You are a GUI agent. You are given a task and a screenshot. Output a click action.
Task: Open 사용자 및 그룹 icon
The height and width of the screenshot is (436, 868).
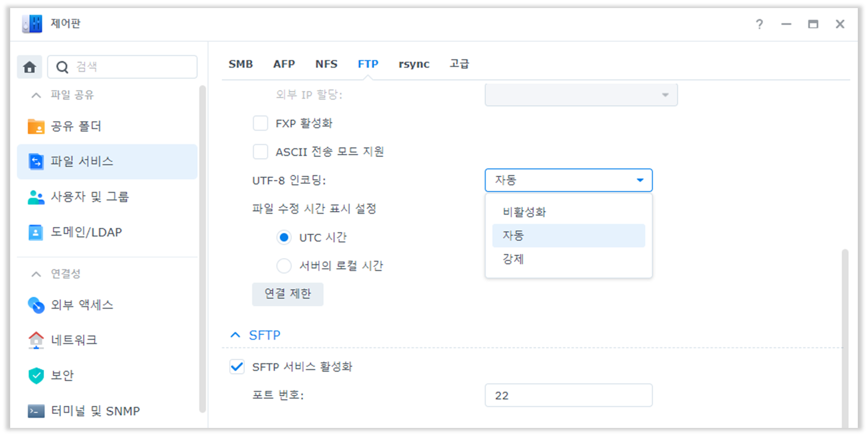click(x=36, y=197)
